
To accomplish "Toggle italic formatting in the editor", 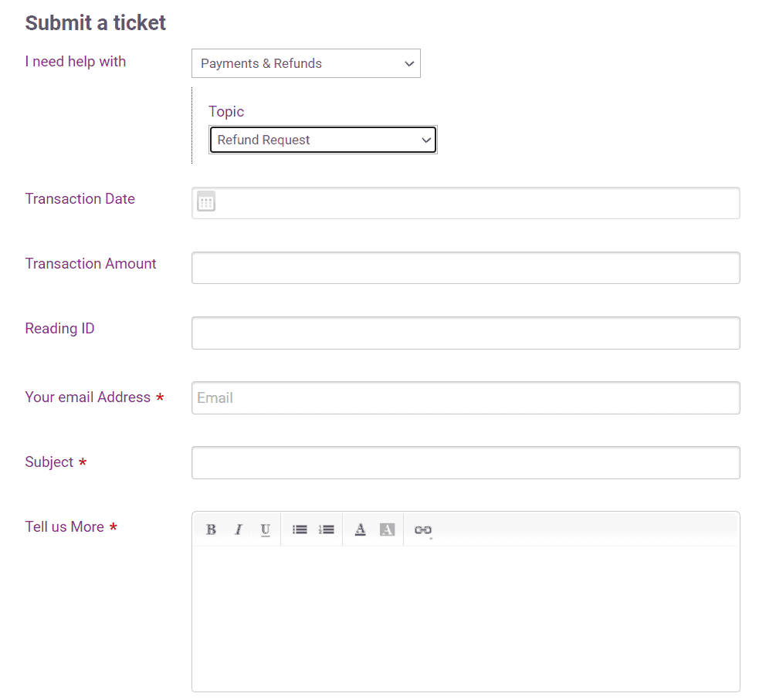I will point(238,529).
